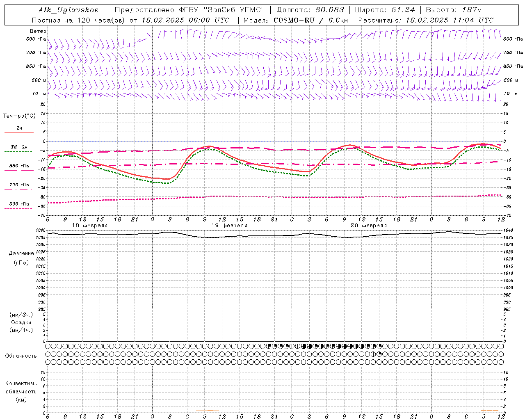This screenshot has width=525, height=420.
Task: Click the (мм/3ч.) precipitation unit label
Action: click(x=21, y=315)
